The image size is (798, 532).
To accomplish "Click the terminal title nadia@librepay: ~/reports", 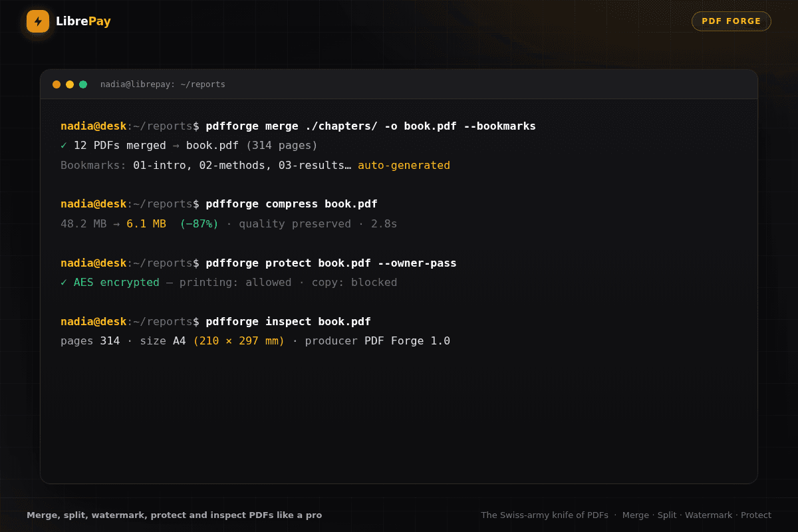I will click(x=163, y=84).
